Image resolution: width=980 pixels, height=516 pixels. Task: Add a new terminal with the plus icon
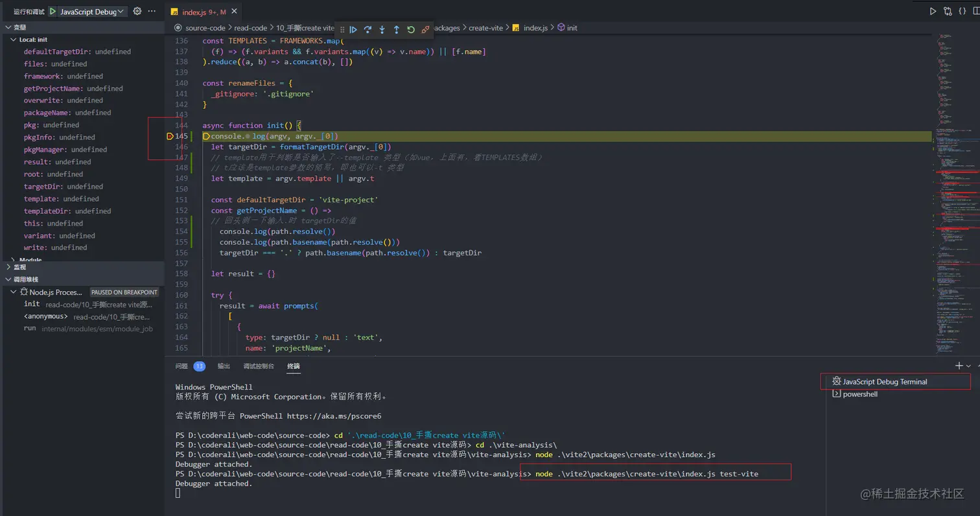959,366
